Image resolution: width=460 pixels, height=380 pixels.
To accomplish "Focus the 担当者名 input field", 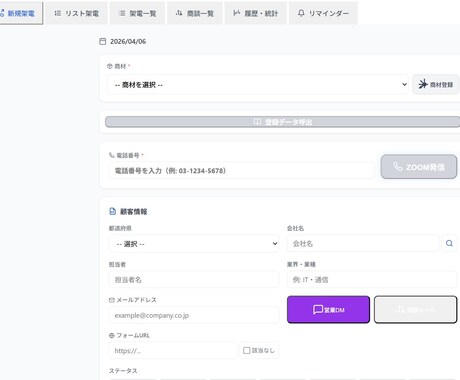I will [x=194, y=279].
